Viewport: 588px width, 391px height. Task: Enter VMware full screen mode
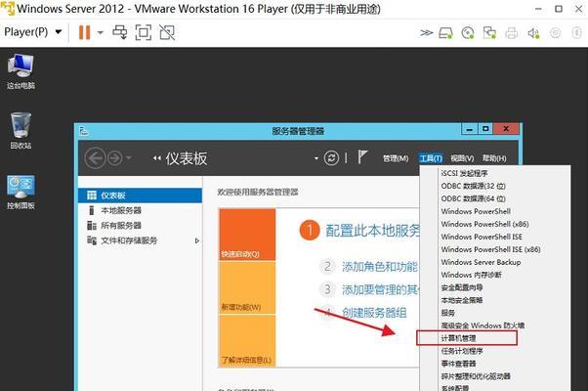(144, 32)
